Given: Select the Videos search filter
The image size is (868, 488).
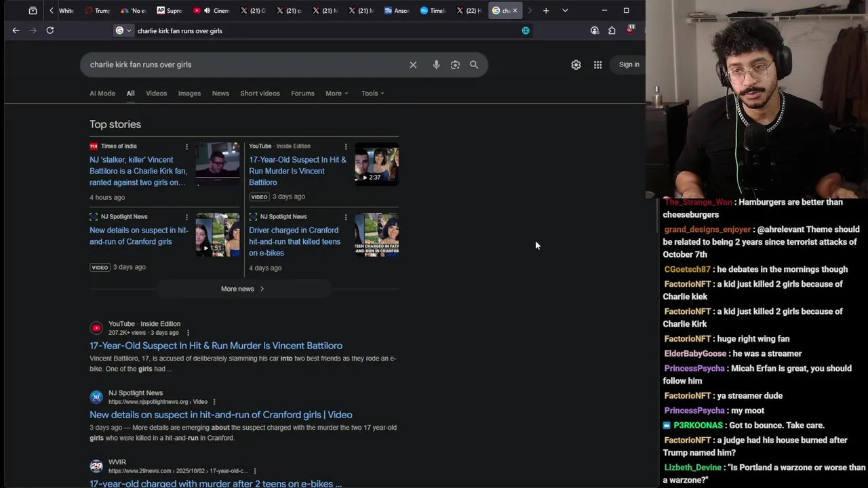Looking at the screenshot, I should (156, 94).
